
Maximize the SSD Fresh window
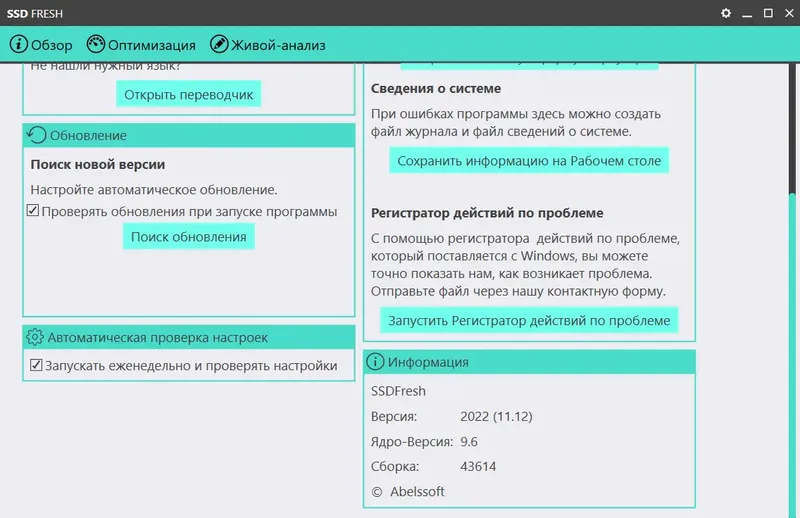pyautogui.click(x=768, y=13)
